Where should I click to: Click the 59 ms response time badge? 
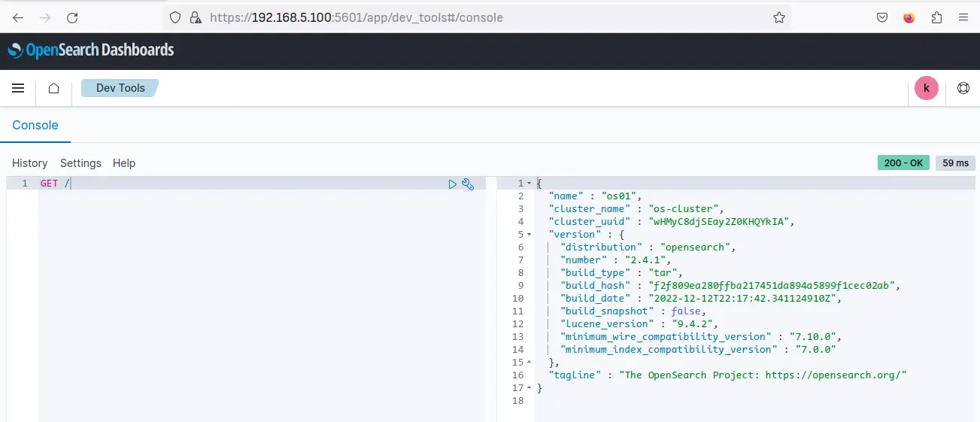click(955, 163)
